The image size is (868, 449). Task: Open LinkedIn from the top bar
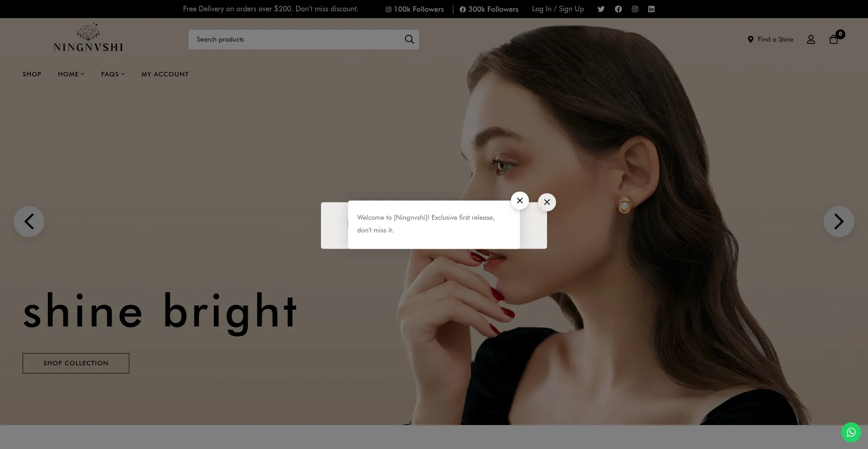click(651, 9)
